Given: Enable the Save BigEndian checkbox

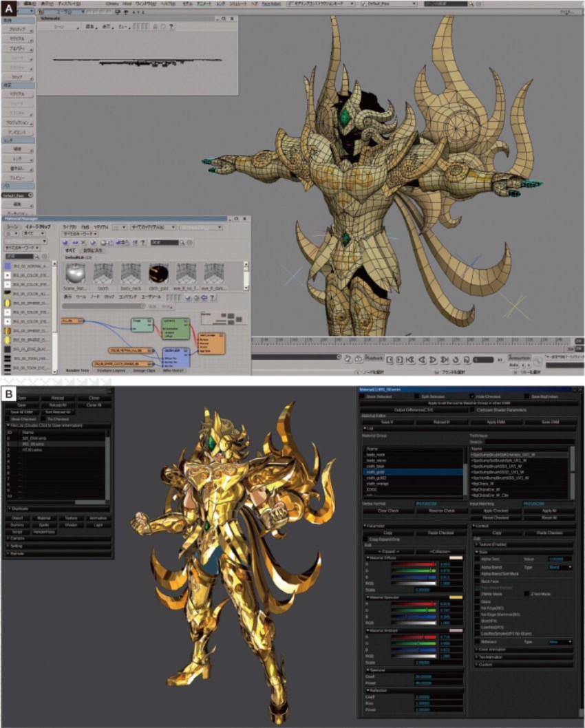Looking at the screenshot, I should pos(527,396).
